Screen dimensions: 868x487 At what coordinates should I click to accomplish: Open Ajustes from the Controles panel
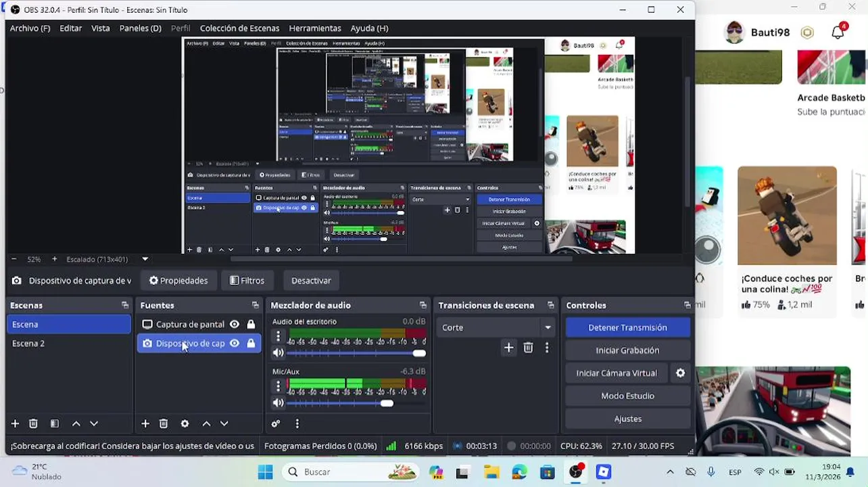click(x=627, y=419)
